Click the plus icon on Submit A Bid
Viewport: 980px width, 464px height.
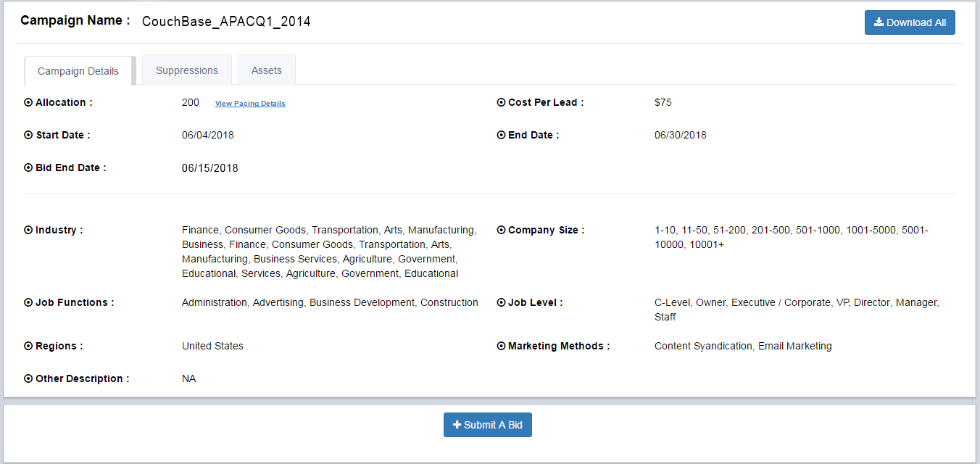pos(457,425)
